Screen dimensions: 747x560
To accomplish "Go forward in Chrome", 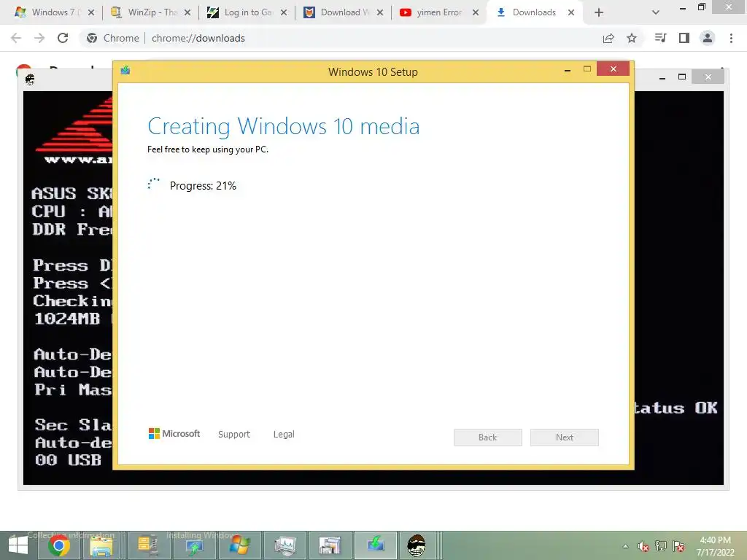I will [x=39, y=38].
